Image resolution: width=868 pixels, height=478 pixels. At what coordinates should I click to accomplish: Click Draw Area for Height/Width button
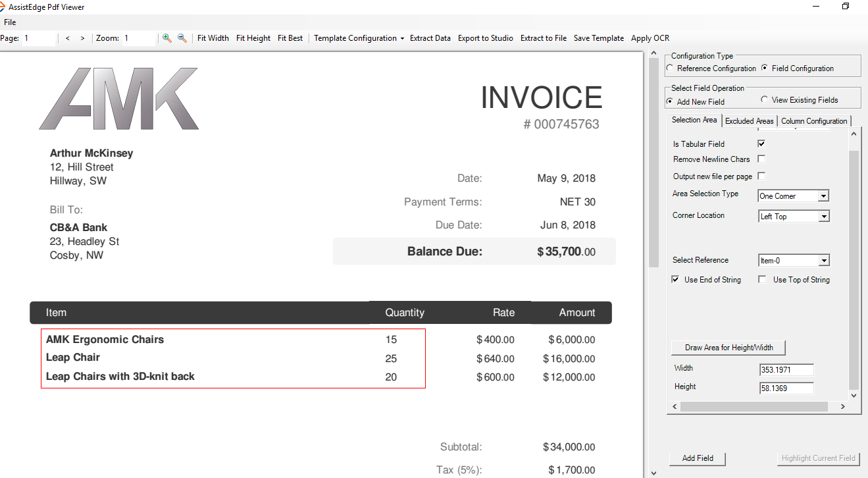coord(728,348)
